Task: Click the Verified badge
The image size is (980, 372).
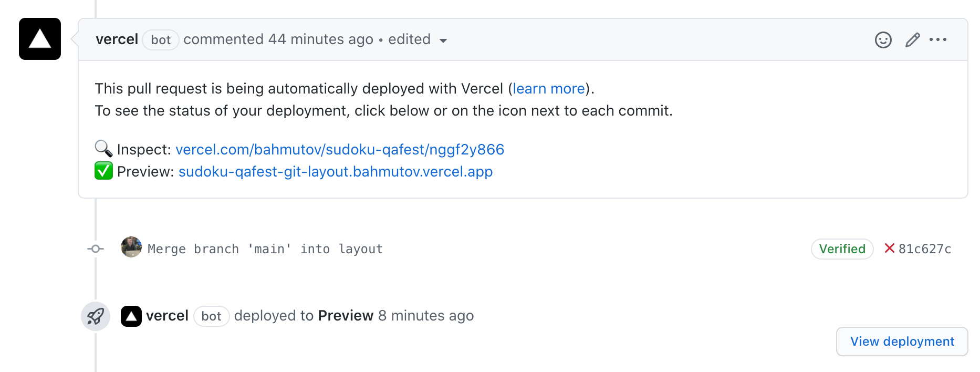Action: [842, 249]
